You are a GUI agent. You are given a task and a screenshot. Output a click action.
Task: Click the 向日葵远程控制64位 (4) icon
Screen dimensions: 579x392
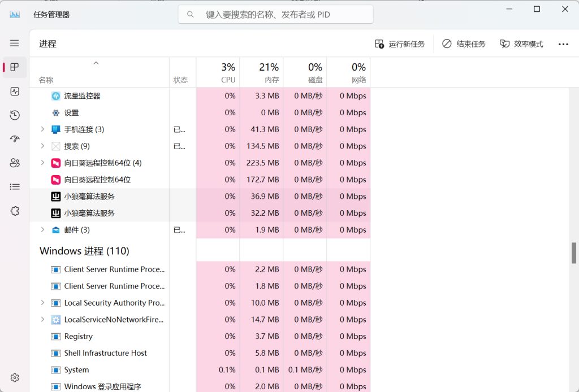pyautogui.click(x=56, y=163)
